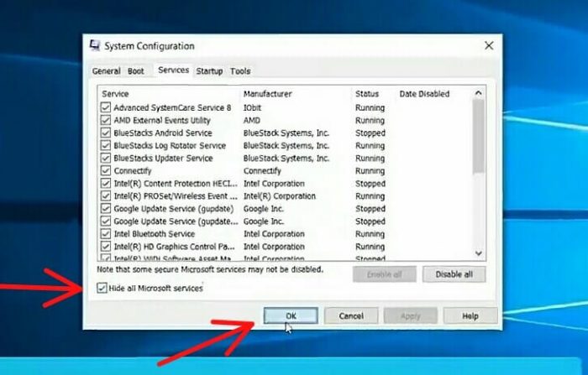Select the BlueStacks Android Service row text
Viewport: 588px width, 375px height.
click(x=163, y=133)
